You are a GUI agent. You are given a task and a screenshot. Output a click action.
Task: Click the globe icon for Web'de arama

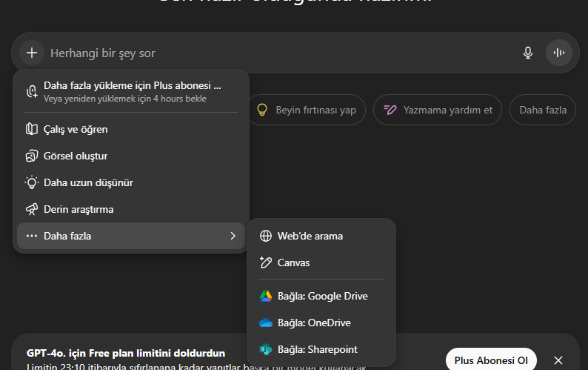(266, 236)
